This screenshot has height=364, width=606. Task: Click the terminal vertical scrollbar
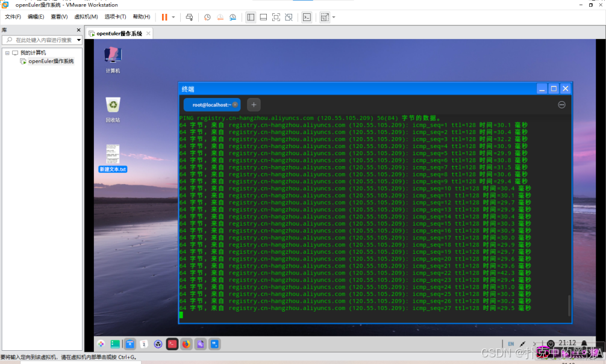click(569, 305)
